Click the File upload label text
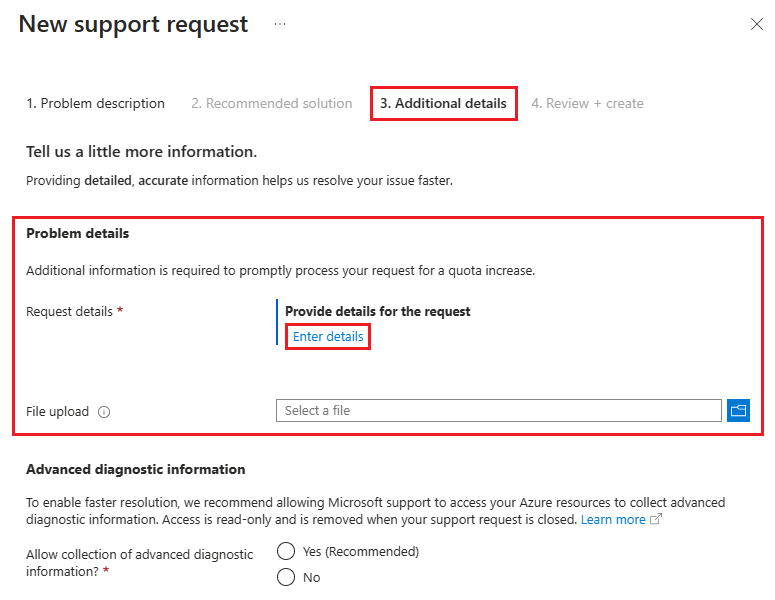Image resolution: width=775 pixels, height=600 pixels. click(57, 411)
